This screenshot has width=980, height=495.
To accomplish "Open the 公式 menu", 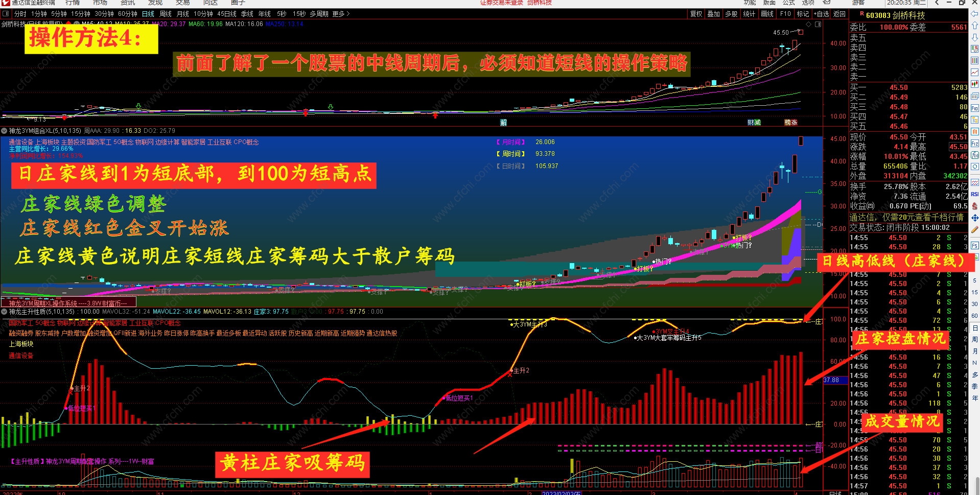I will tap(789, 3).
